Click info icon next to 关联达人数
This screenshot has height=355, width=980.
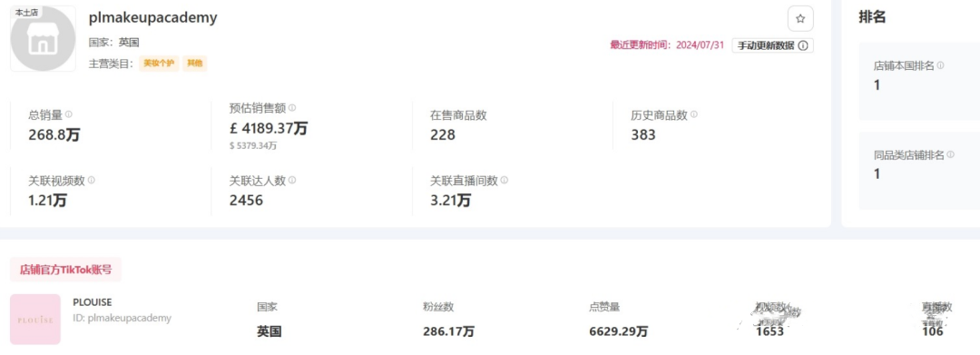[292, 180]
